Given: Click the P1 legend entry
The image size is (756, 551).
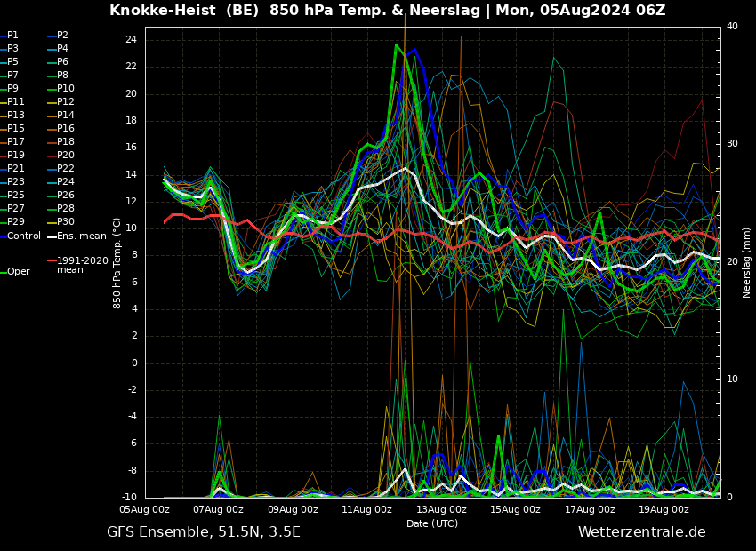Looking at the screenshot, I should pos(13,36).
